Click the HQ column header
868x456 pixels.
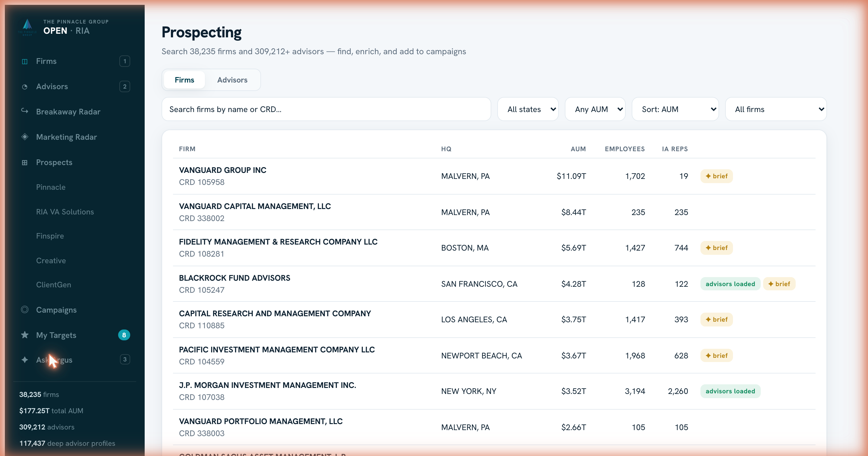[x=446, y=149]
